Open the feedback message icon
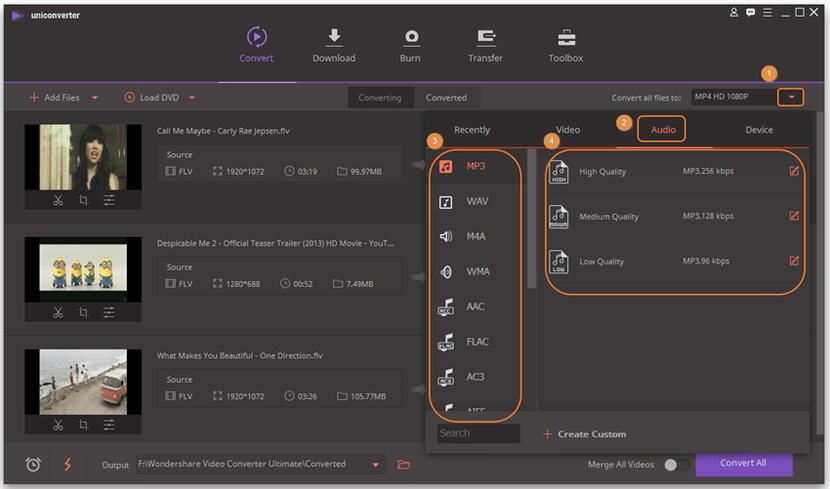The height and width of the screenshot is (489, 830). 750,12
